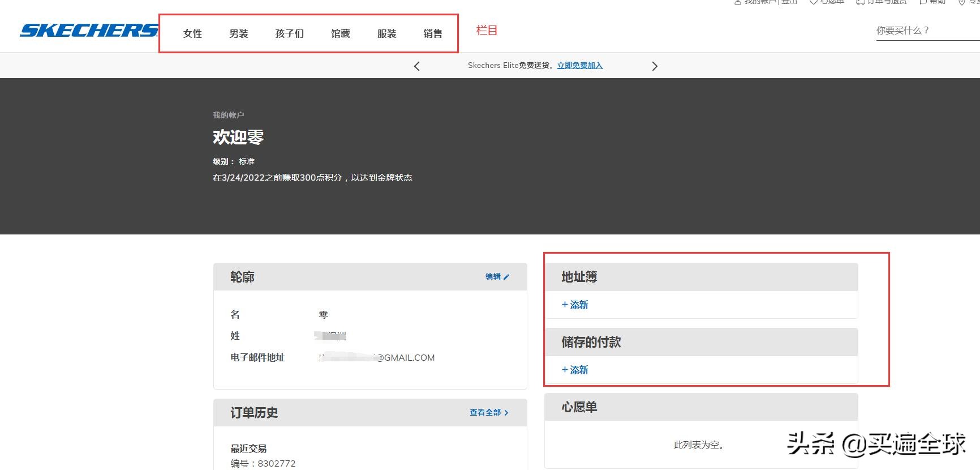The image size is (980, 470).
Task: Focus the 你要买什么 search field
Action: click(x=928, y=31)
